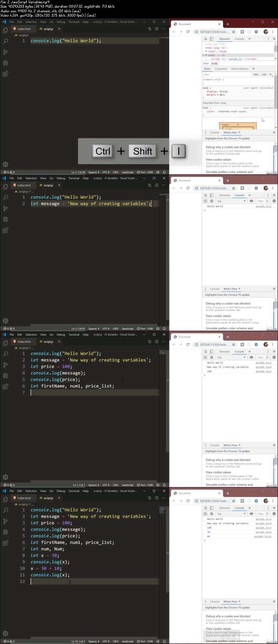Toggle Port: 5500 live server in two-line frame
This screenshot has height=644, width=278.
tap(145, 329)
